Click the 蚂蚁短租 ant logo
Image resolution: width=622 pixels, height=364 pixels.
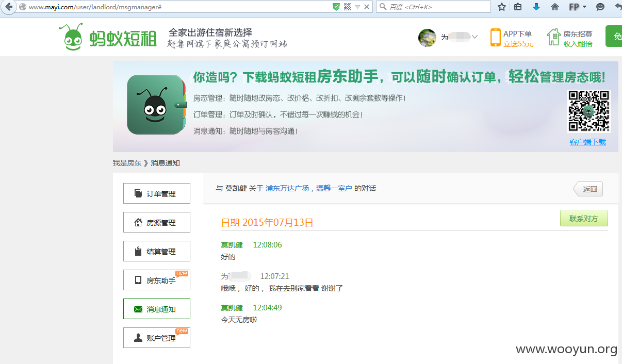click(107, 37)
